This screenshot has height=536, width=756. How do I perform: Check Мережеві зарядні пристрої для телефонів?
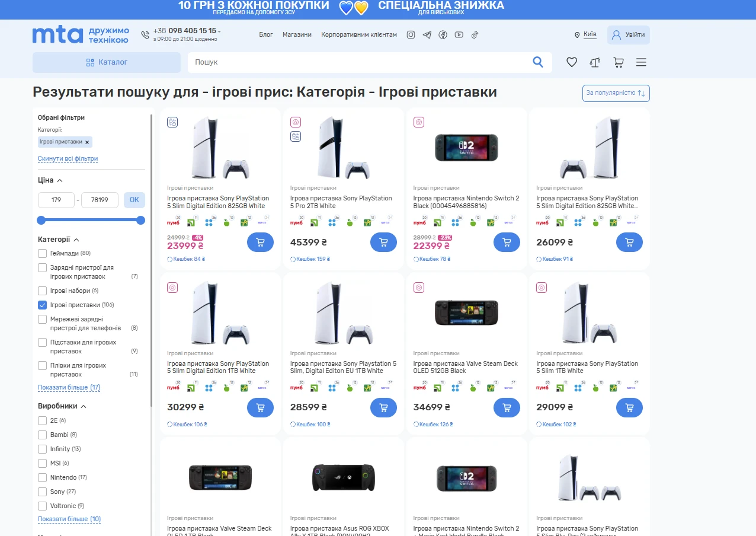42,319
